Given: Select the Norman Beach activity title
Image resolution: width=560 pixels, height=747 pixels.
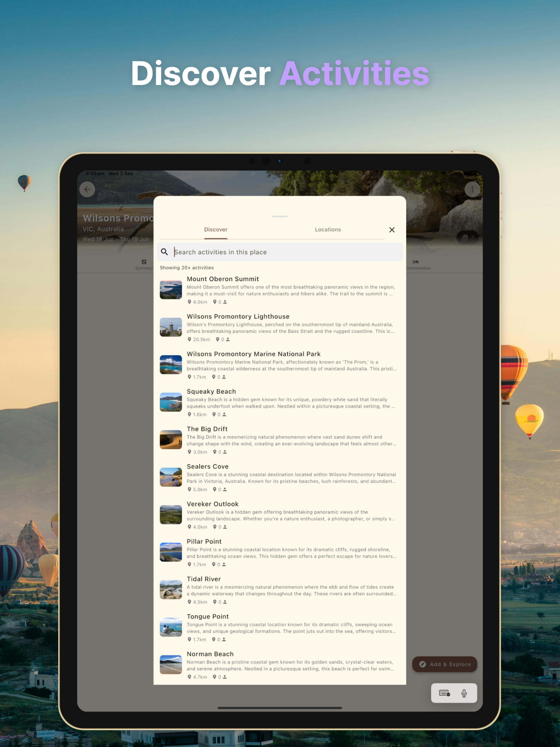Looking at the screenshot, I should (x=210, y=654).
